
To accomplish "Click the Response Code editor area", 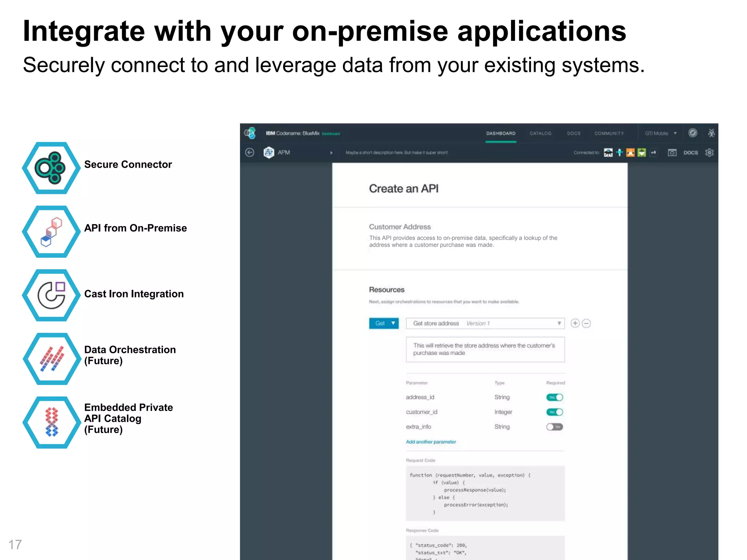I will click(x=485, y=548).
